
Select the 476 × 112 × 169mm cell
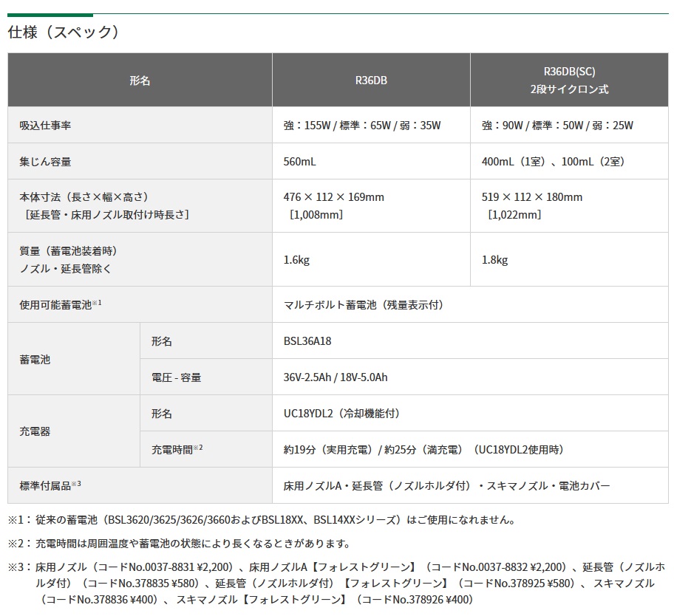[371, 206]
